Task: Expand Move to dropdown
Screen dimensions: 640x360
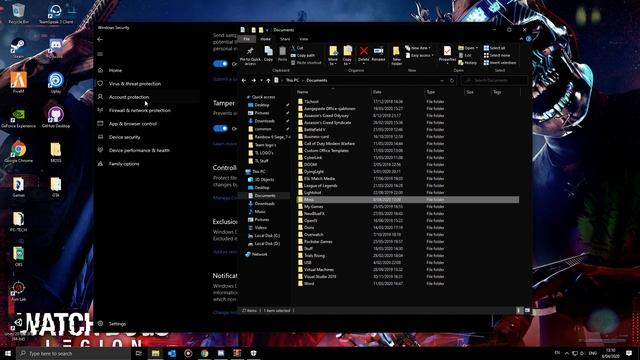Action: [333, 62]
